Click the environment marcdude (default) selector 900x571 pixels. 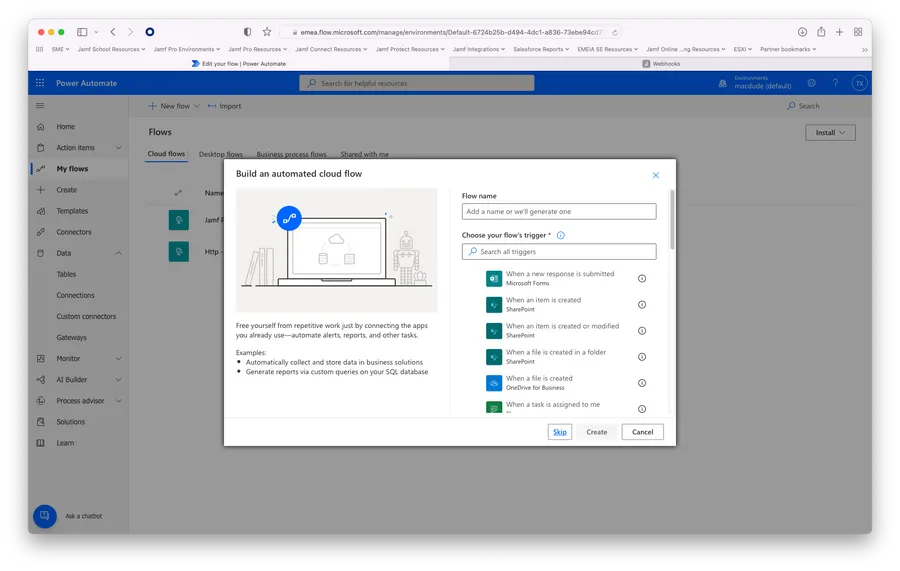[x=756, y=83]
